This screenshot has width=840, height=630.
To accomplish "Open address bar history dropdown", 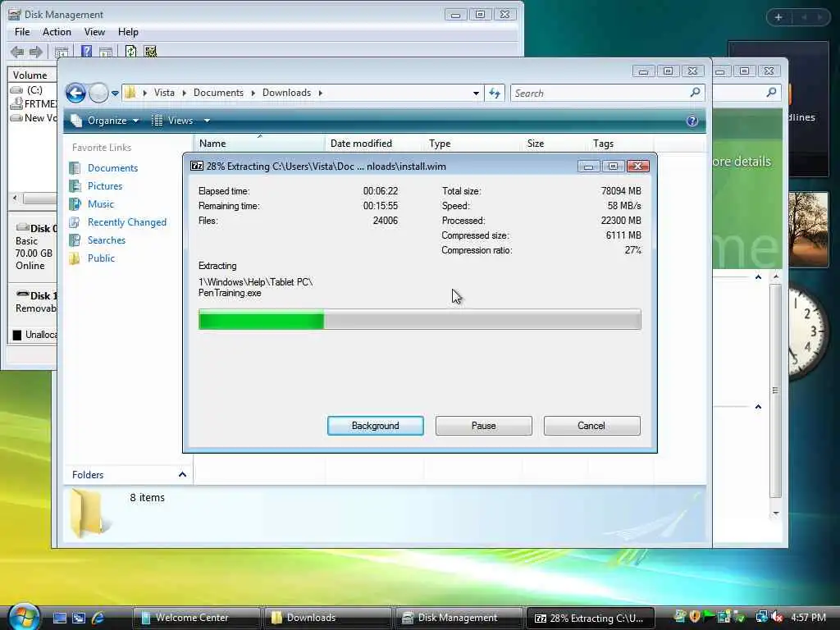I will click(476, 94).
